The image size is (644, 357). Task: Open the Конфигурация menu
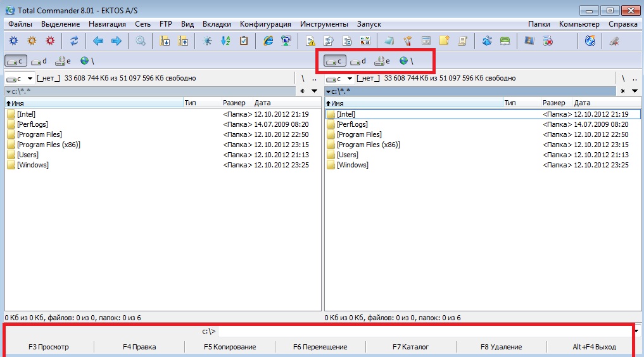[265, 24]
